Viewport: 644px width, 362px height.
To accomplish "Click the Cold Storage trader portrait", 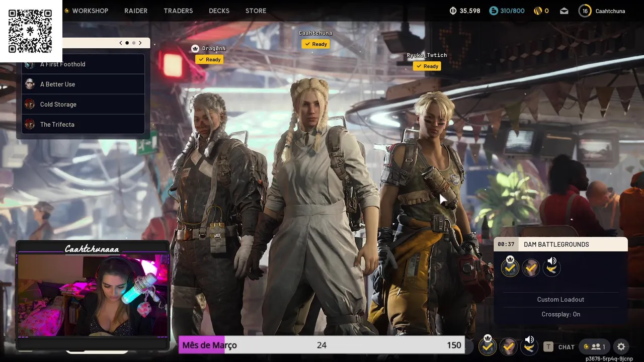I will 30,104.
